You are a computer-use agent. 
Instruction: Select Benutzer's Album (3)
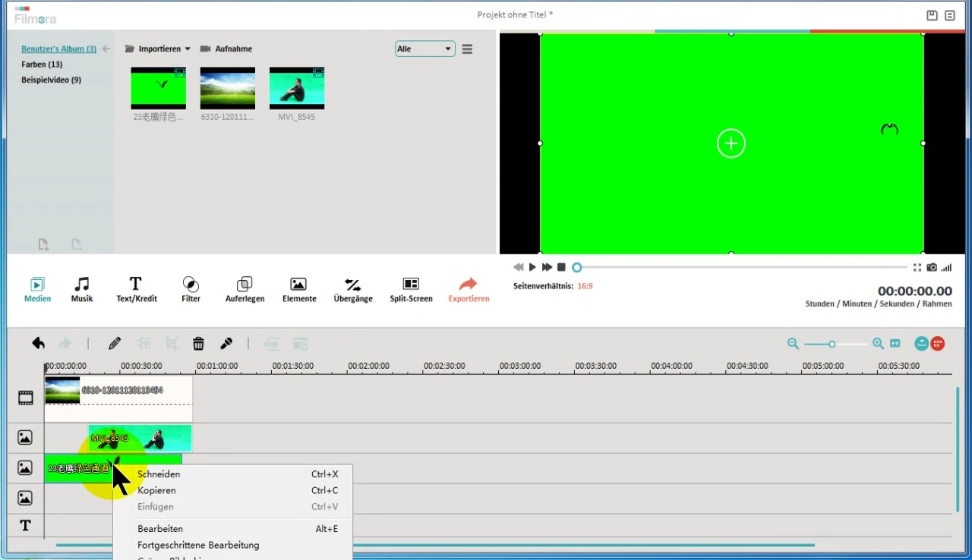[58, 49]
